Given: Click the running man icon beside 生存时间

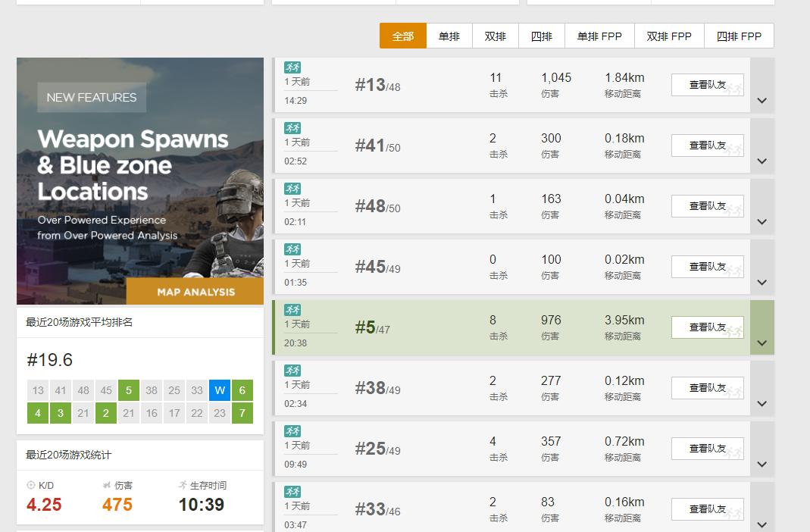Looking at the screenshot, I should (183, 485).
